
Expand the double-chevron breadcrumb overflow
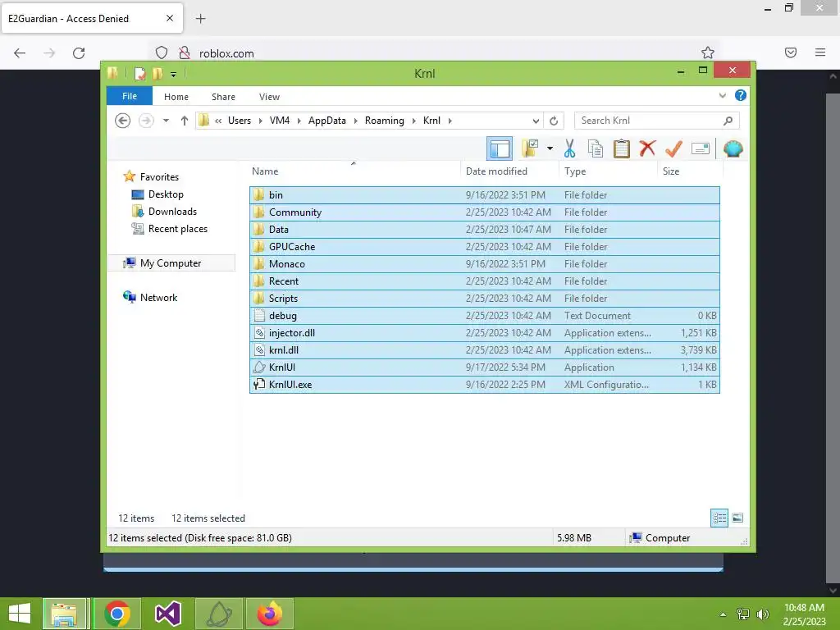(218, 121)
